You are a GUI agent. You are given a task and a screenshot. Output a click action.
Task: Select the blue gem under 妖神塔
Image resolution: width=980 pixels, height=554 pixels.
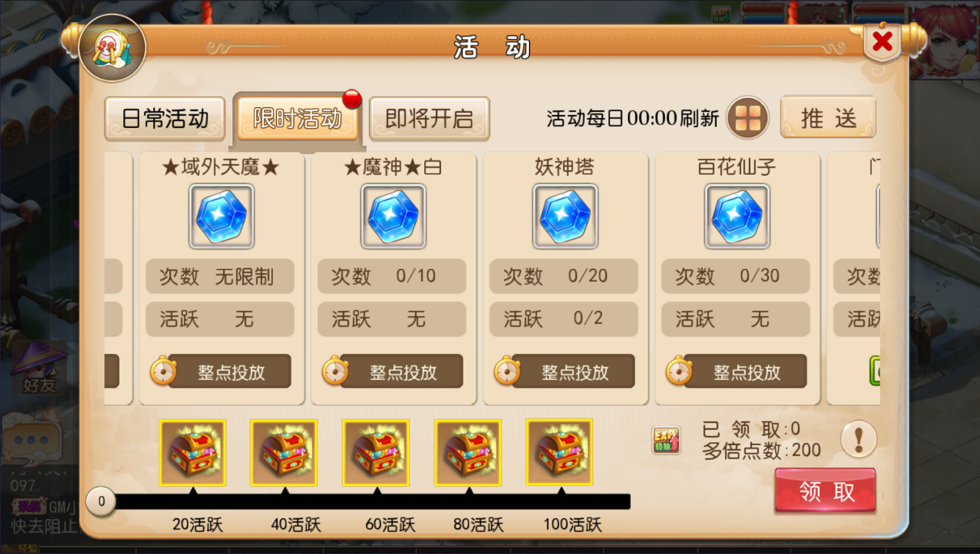565,216
